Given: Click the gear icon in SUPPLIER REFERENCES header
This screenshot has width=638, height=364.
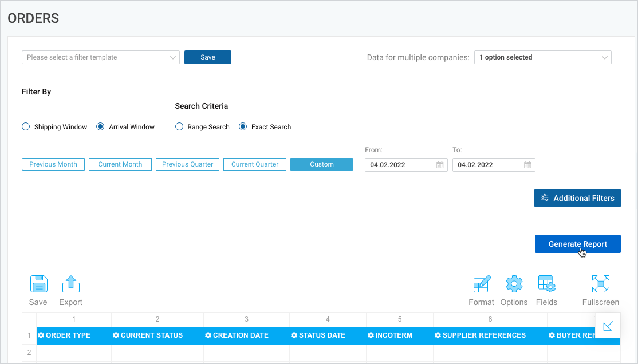Looking at the screenshot, I should click(438, 335).
